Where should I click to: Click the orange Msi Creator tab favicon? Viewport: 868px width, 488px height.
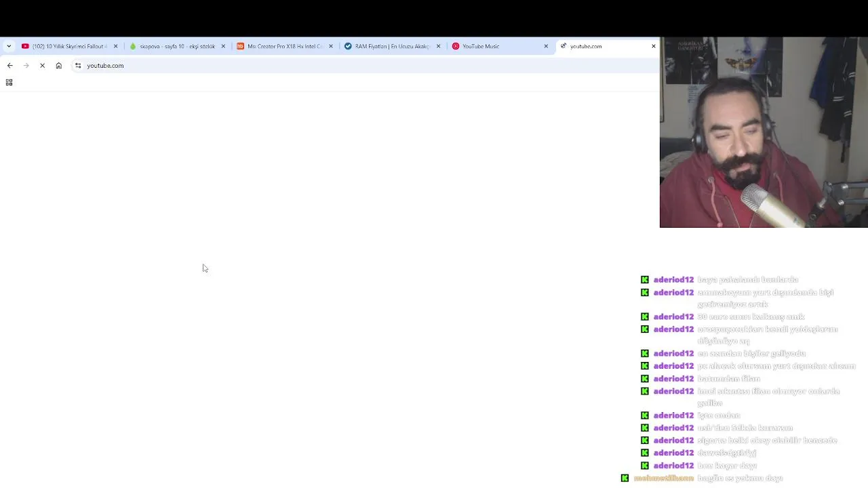point(240,46)
